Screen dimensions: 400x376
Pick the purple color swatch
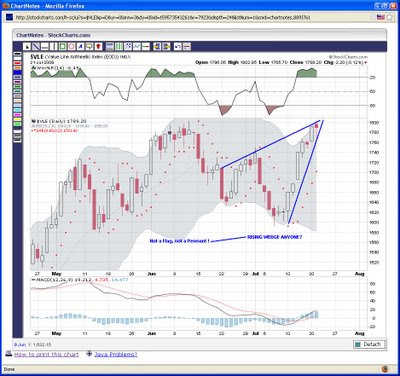click(x=18, y=82)
